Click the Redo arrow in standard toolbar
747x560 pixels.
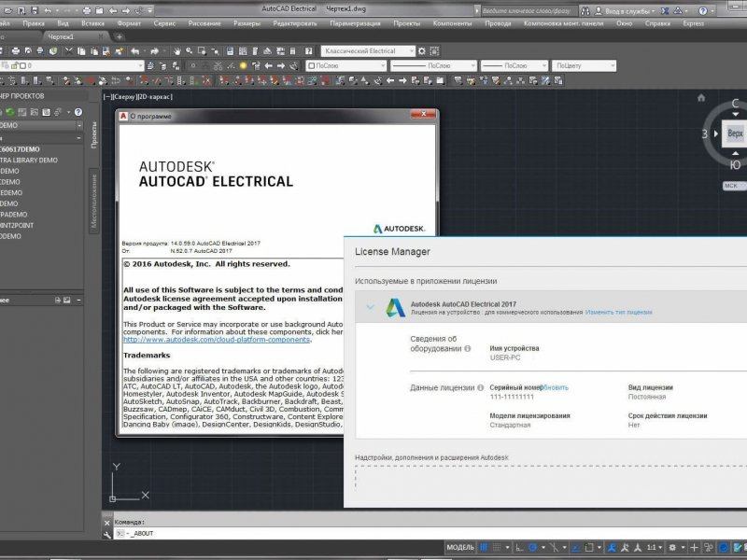(x=154, y=51)
